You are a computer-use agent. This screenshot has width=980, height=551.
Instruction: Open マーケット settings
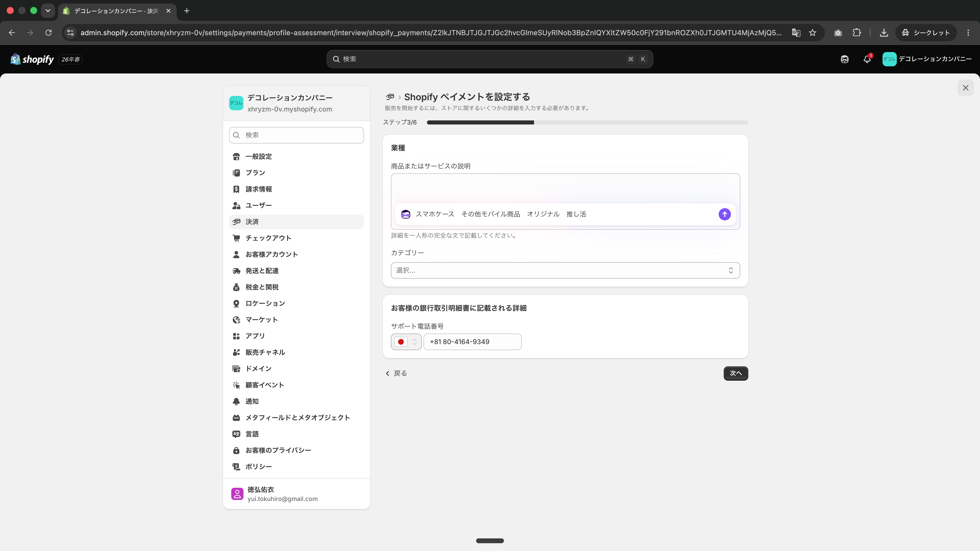(296, 320)
